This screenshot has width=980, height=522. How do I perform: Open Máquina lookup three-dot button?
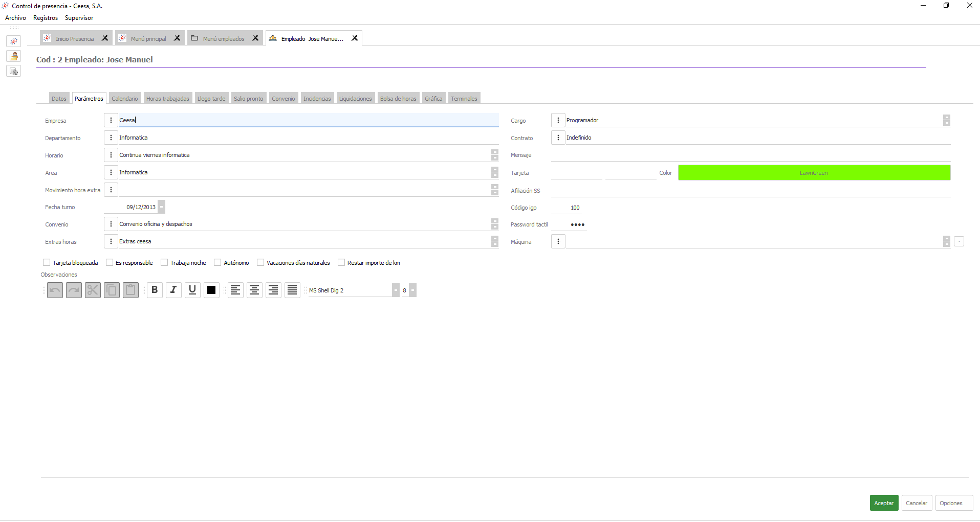pyautogui.click(x=558, y=241)
